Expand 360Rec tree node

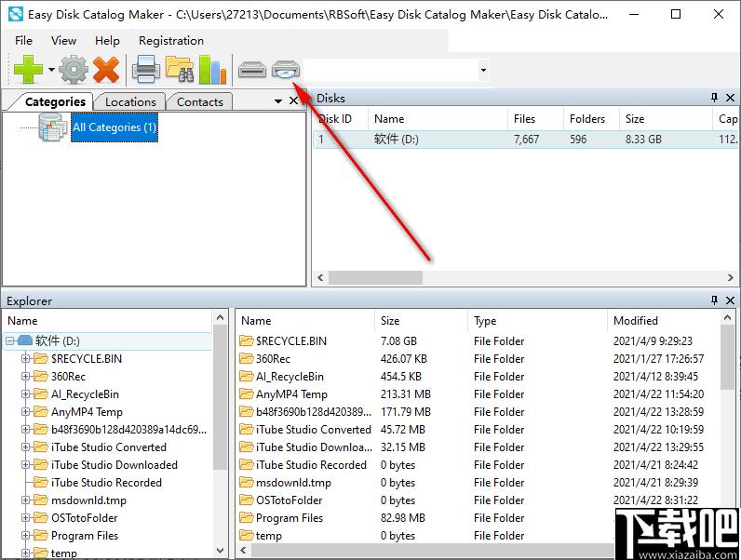(x=26, y=377)
